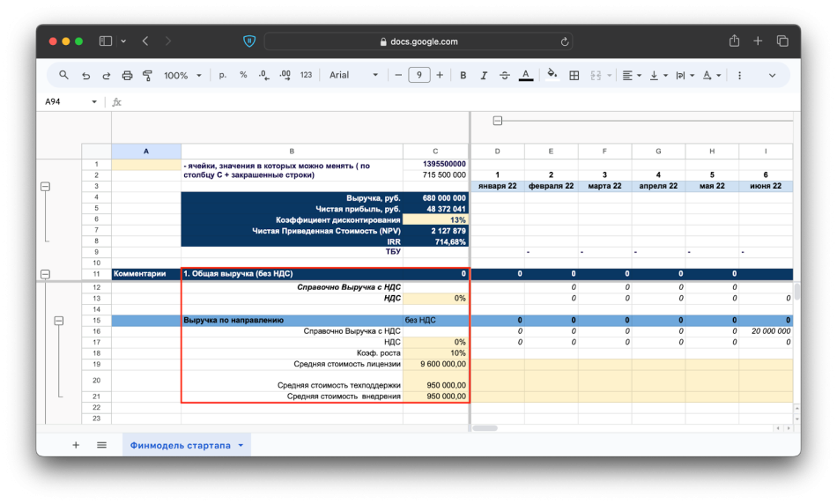Click the Undo arrow icon
This screenshot has height=504, width=837.
point(85,76)
